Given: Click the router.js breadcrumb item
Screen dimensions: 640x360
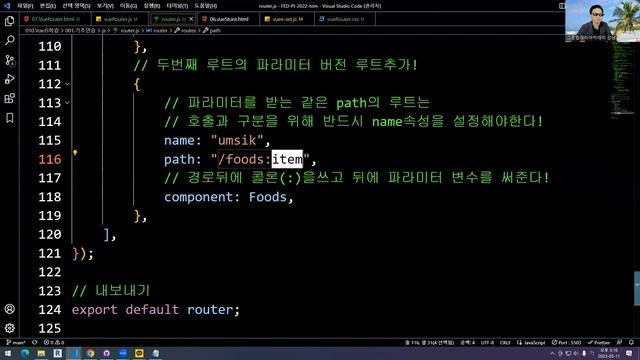Looking at the screenshot, I should coord(127,30).
